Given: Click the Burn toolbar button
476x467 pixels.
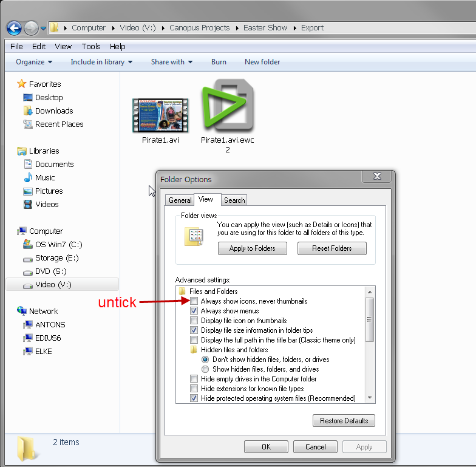Looking at the screenshot, I should pyautogui.click(x=219, y=62).
